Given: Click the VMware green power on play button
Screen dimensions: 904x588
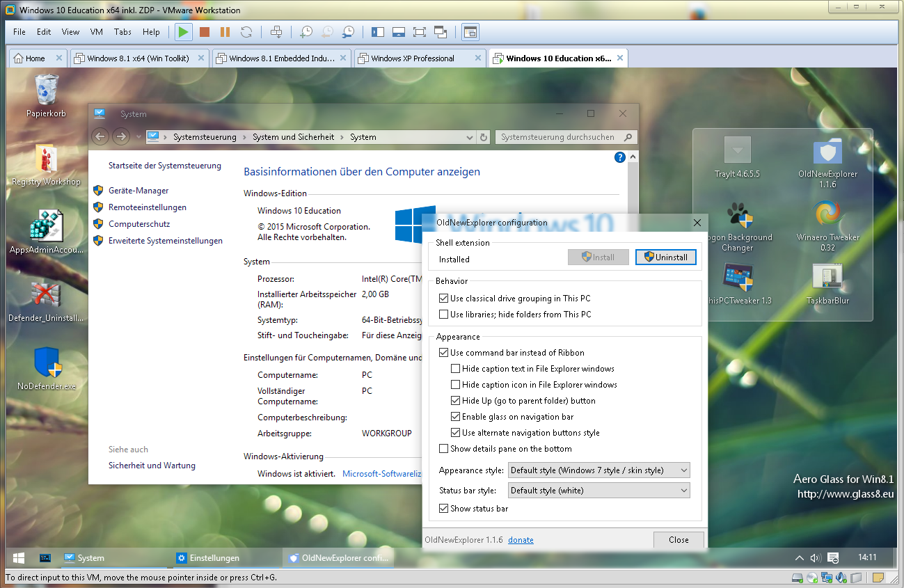Looking at the screenshot, I should tap(184, 32).
